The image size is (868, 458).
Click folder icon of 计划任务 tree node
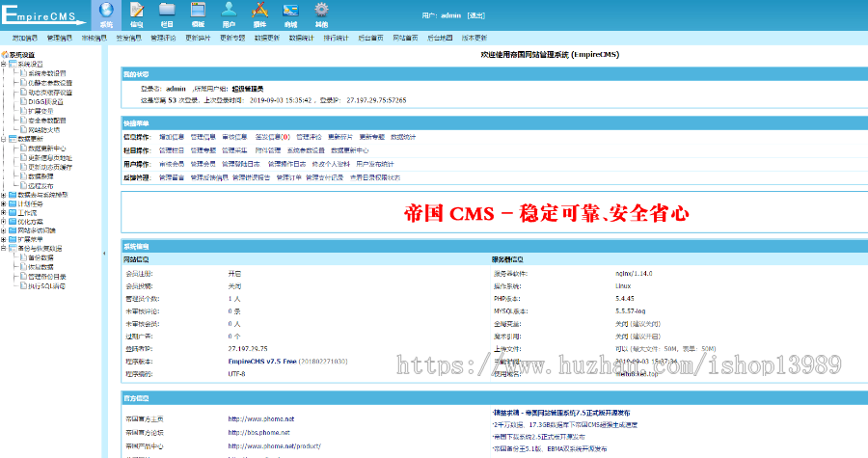13,203
